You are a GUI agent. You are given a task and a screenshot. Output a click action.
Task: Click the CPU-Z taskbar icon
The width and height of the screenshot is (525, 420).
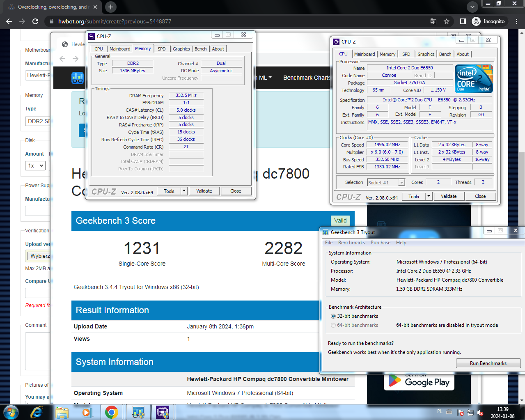163,412
